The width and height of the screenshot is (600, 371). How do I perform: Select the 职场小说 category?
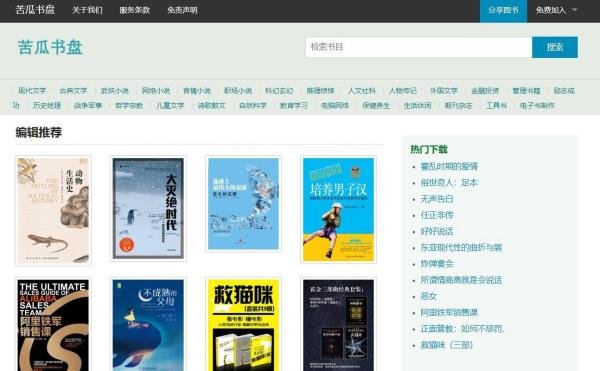click(x=238, y=91)
